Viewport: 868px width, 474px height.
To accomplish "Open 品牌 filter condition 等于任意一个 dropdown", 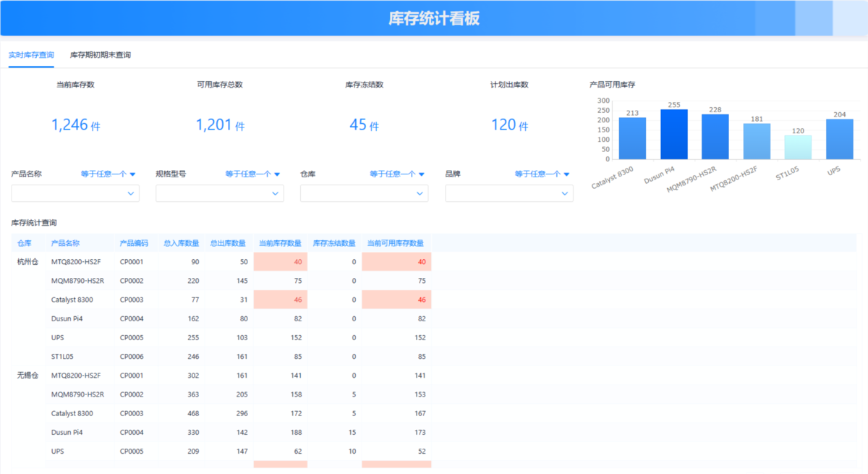I will (x=542, y=174).
